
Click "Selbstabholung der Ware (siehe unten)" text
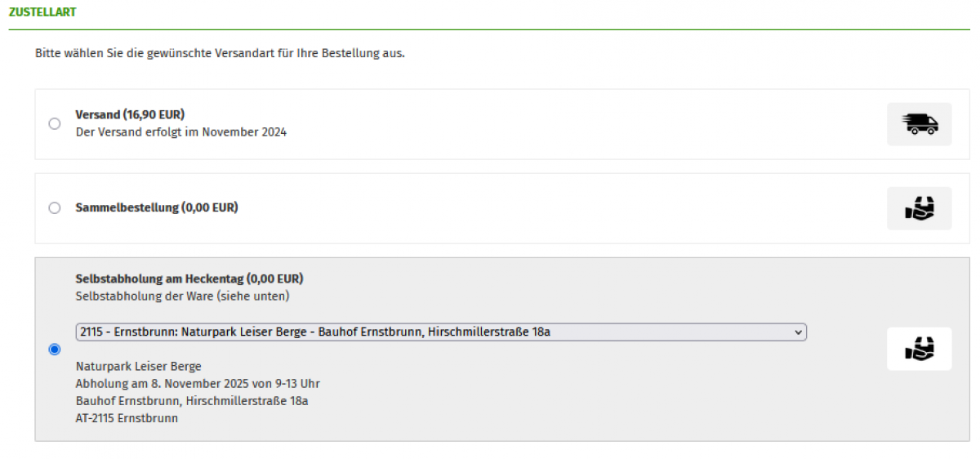182,296
